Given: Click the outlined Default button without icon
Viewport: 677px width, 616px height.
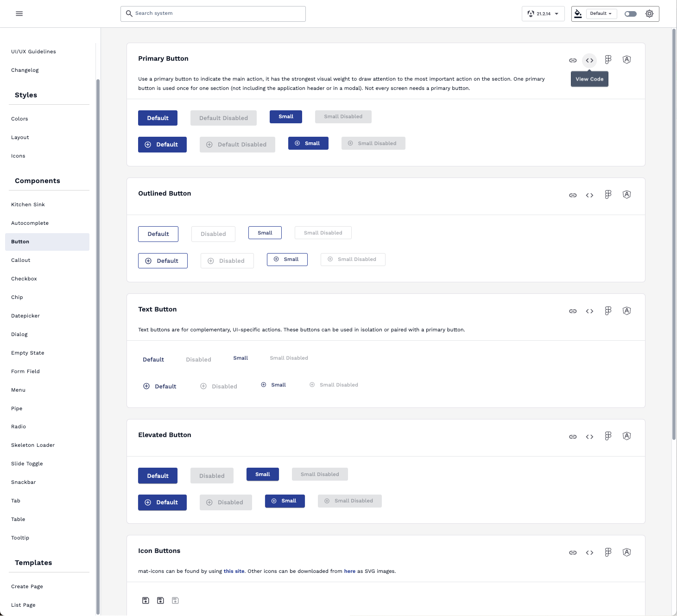Looking at the screenshot, I should pyautogui.click(x=158, y=234).
